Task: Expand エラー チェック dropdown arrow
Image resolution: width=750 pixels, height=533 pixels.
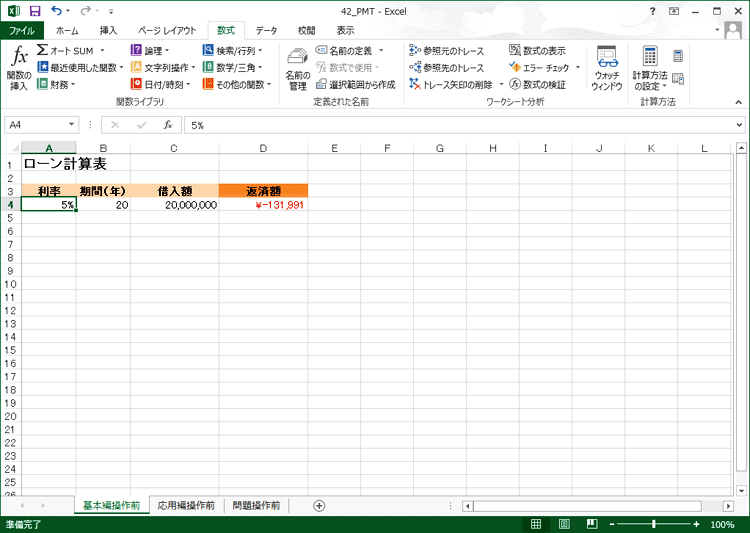Action: click(x=578, y=67)
